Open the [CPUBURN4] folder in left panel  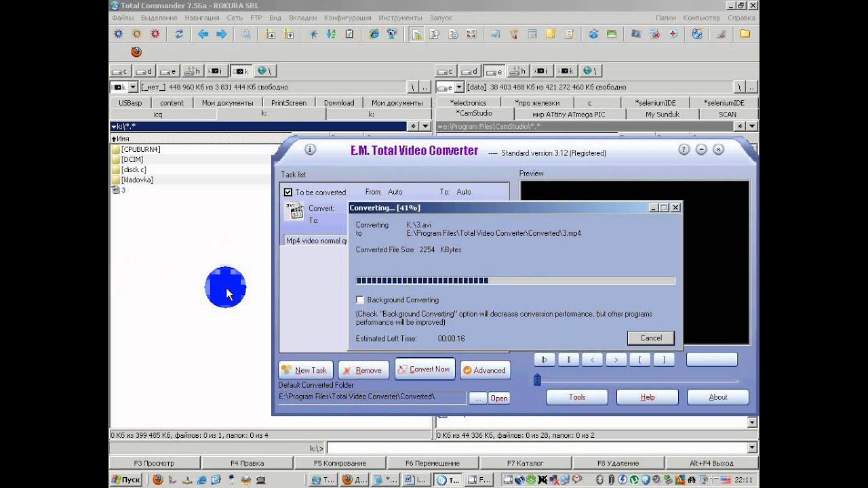click(x=140, y=149)
